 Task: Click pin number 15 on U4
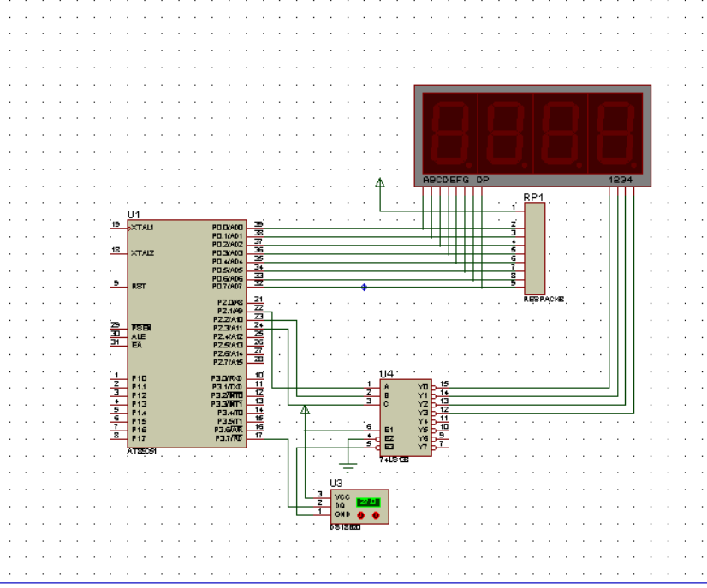(444, 383)
